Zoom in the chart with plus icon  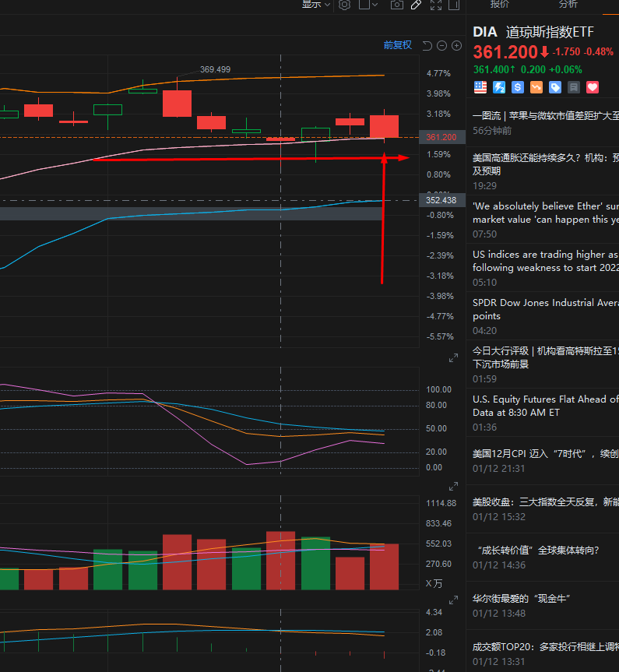(x=456, y=45)
